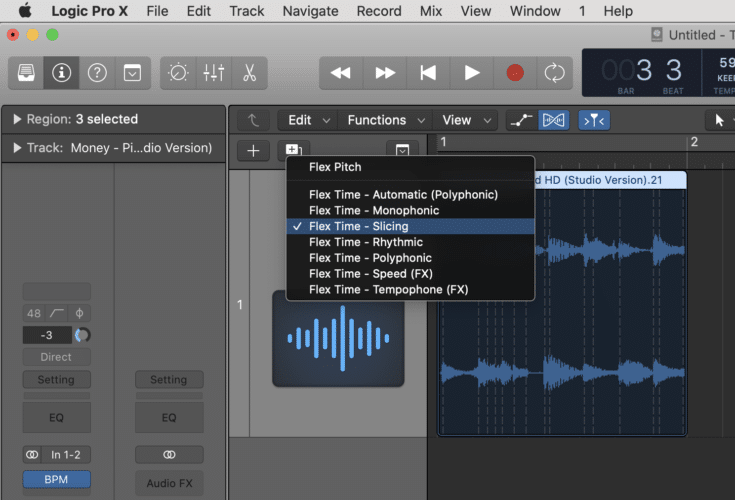Open the Help menu

pos(618,11)
